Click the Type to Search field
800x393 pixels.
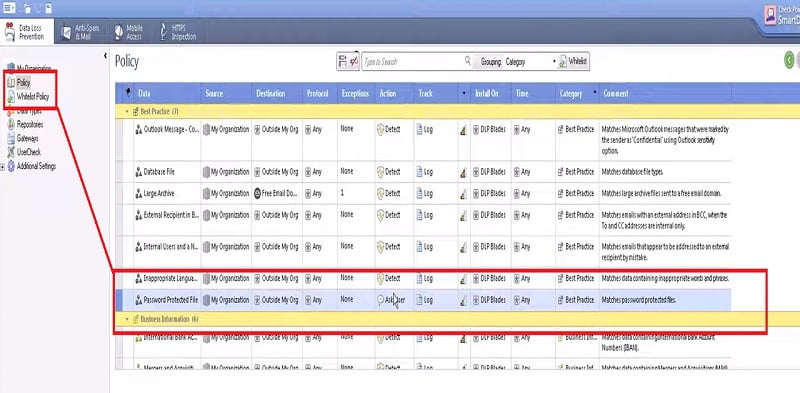point(412,62)
